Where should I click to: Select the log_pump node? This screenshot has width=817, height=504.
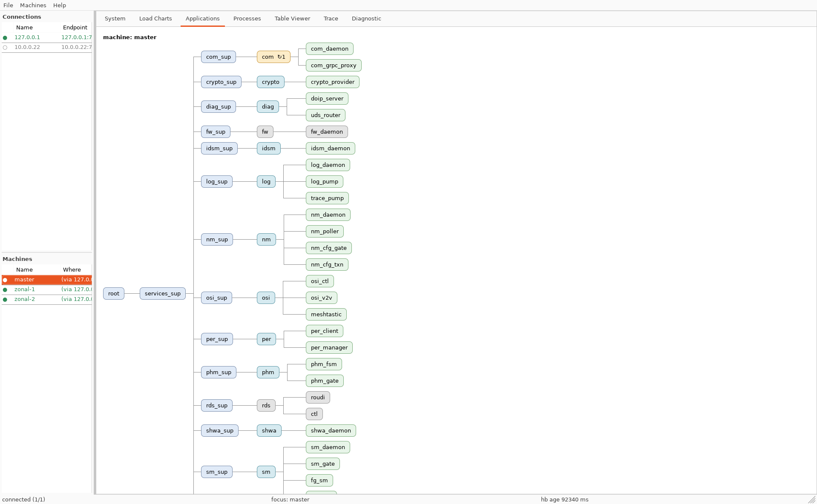coord(325,182)
